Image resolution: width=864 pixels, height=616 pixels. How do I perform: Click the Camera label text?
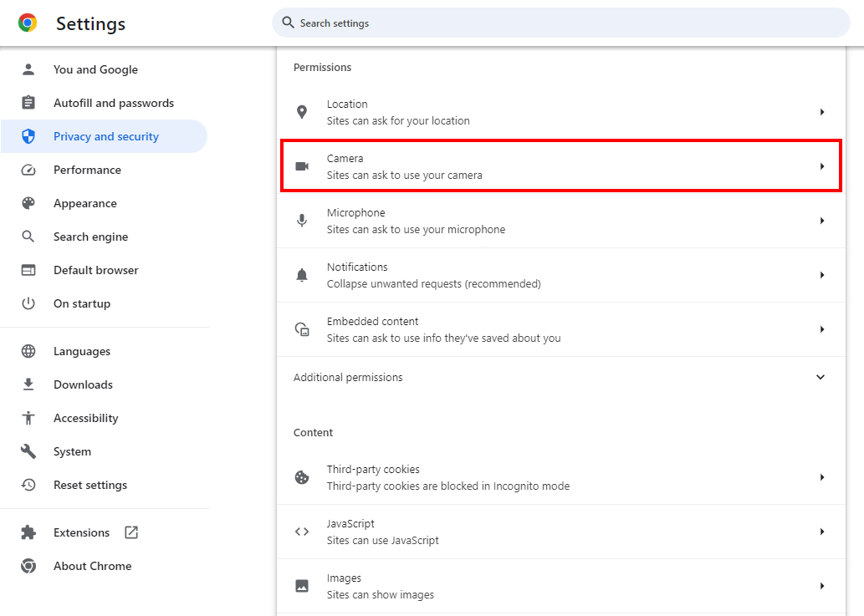click(345, 159)
